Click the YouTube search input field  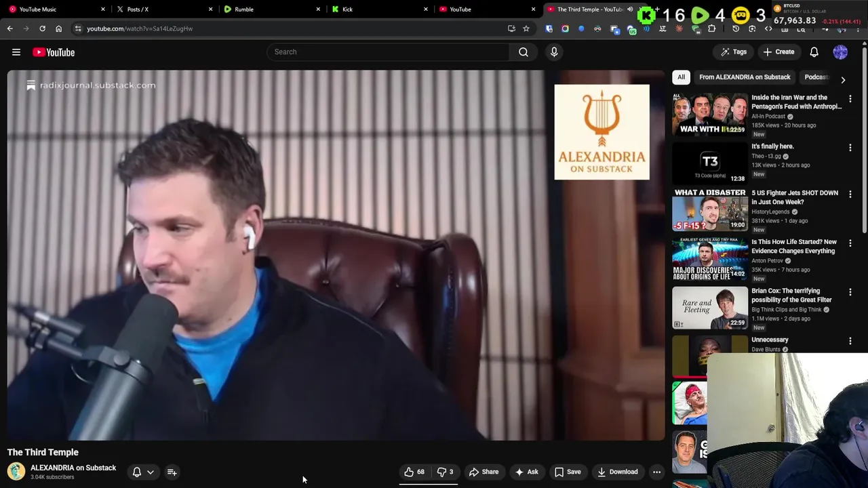(388, 52)
